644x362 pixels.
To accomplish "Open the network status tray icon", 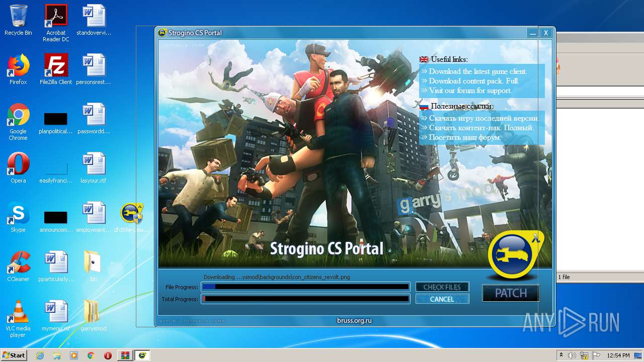I will coord(585,355).
